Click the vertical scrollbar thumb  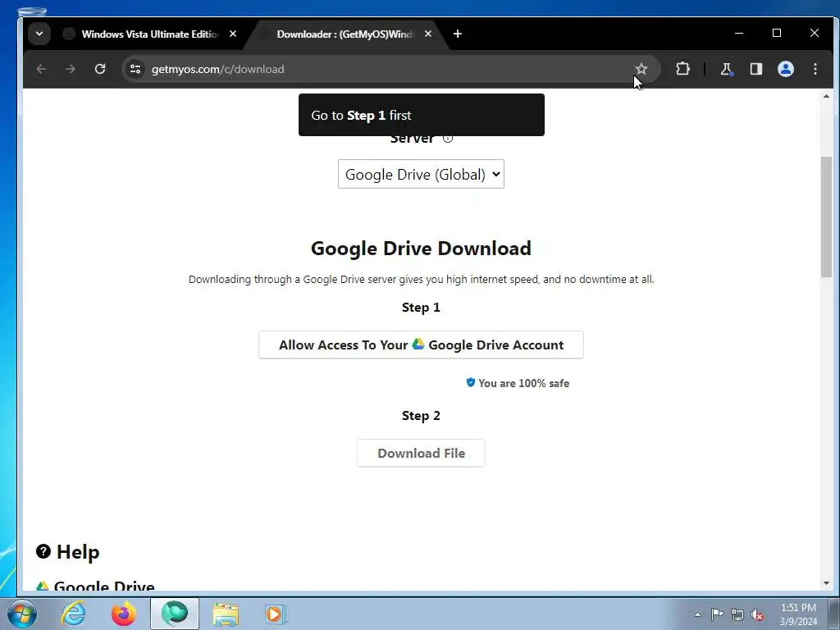[x=826, y=217]
